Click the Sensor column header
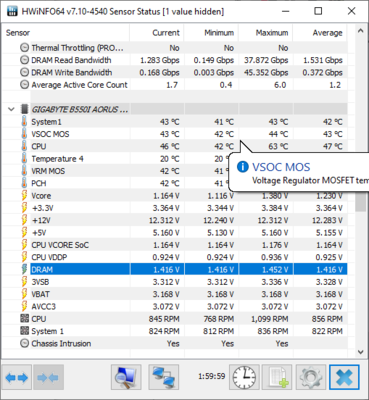 coord(66,33)
